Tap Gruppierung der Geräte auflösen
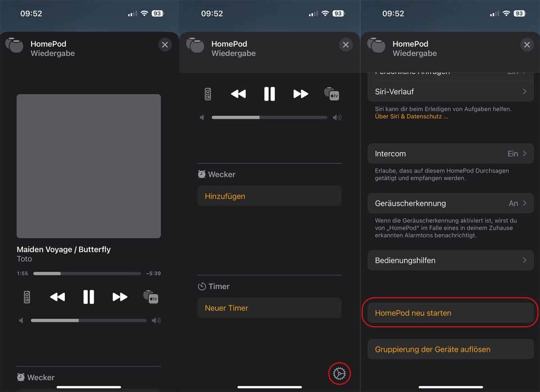 [x=451, y=349]
